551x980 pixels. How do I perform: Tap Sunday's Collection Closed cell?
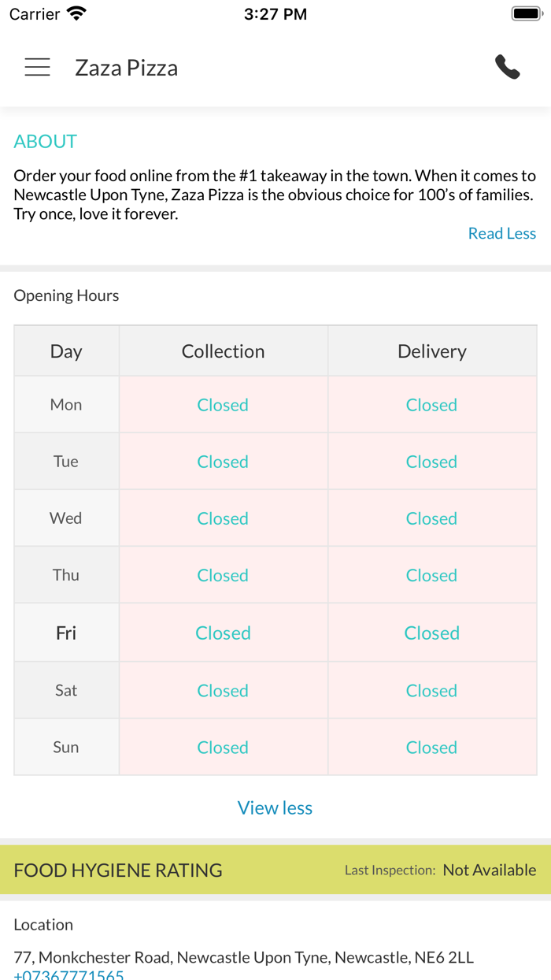[223, 747]
